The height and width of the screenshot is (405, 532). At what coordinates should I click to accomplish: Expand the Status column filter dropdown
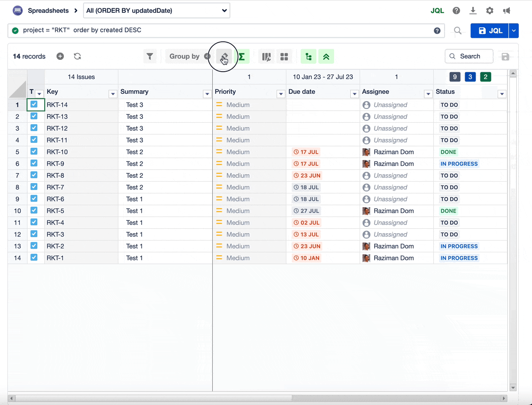point(502,94)
